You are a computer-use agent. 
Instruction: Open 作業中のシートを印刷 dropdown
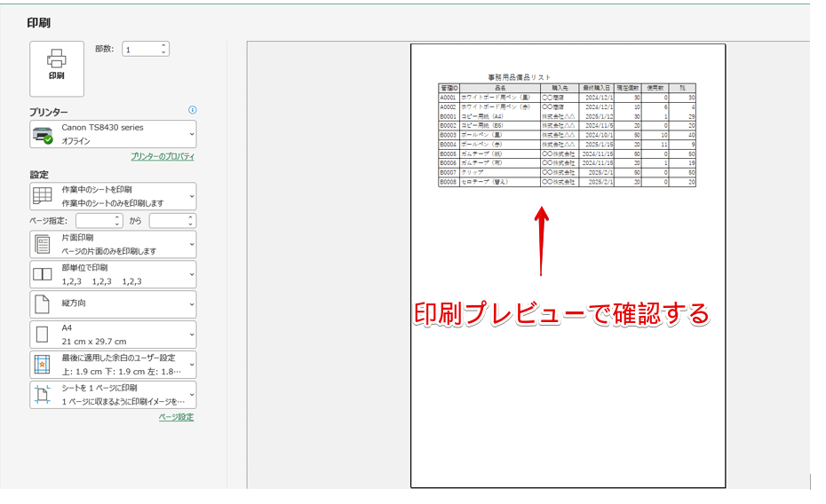113,196
